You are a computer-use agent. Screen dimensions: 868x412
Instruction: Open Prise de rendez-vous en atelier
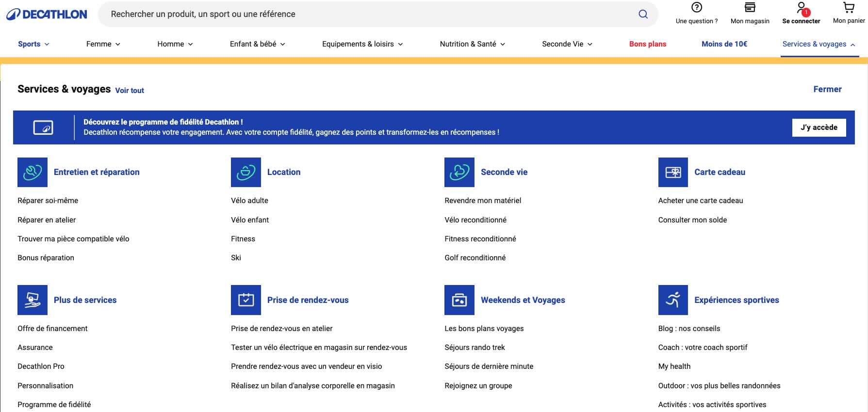tap(282, 329)
